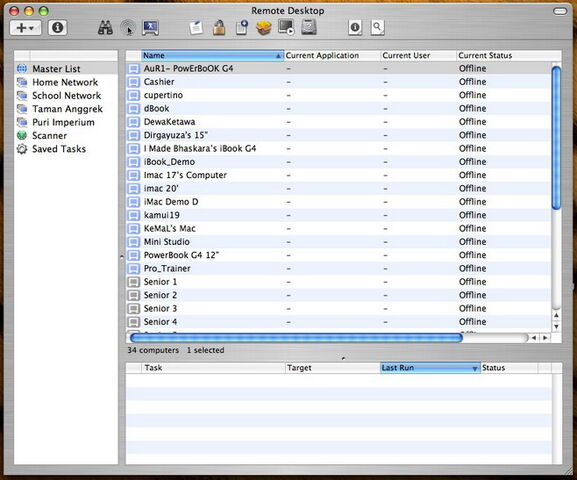Screen dimensions: 577x480
Task: Select the cupertino computer
Action: 339,95
